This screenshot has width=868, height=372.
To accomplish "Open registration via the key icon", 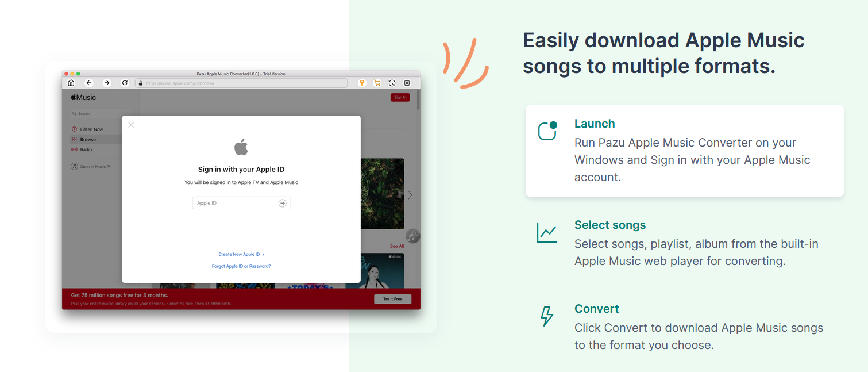I will click(x=362, y=83).
